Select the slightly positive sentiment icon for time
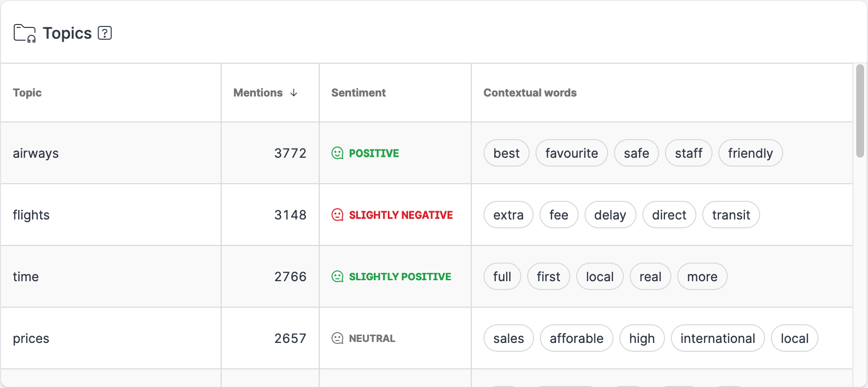 [x=337, y=276]
